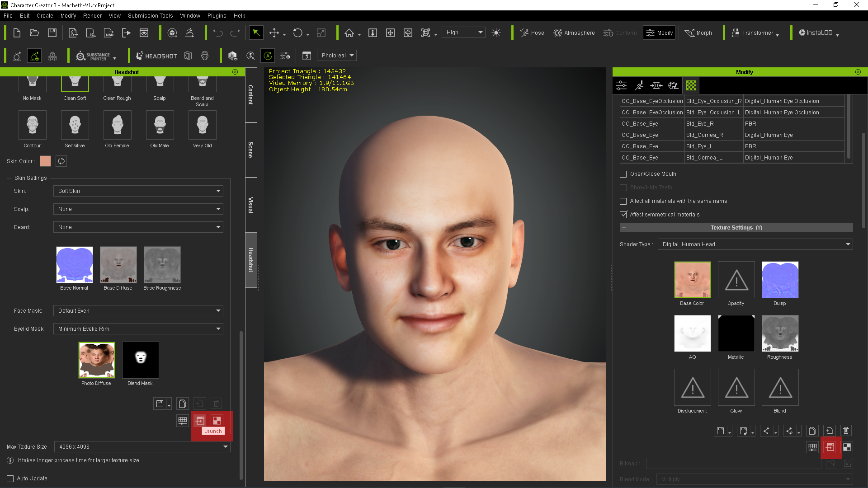This screenshot has height=488, width=868.
Task: Select Std_Cornea_R row in material list
Action: (732, 135)
